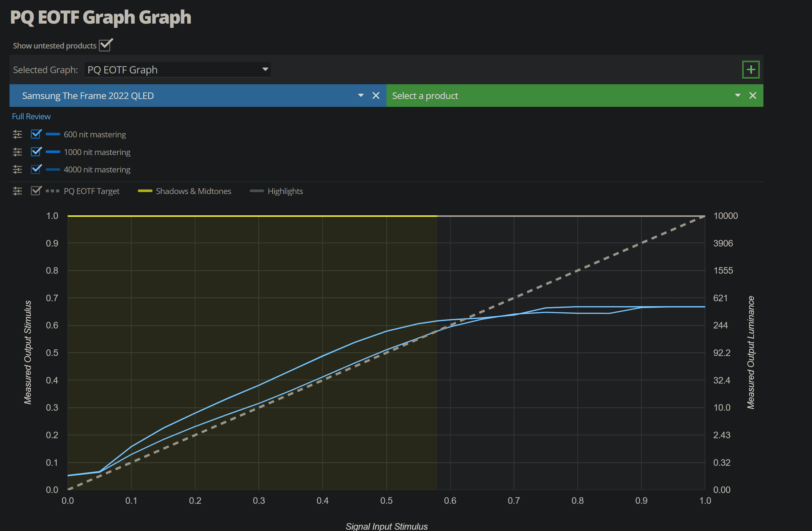The width and height of the screenshot is (812, 531).
Task: Toggle PQ EOTF Target checkbox
Action: 36,190
